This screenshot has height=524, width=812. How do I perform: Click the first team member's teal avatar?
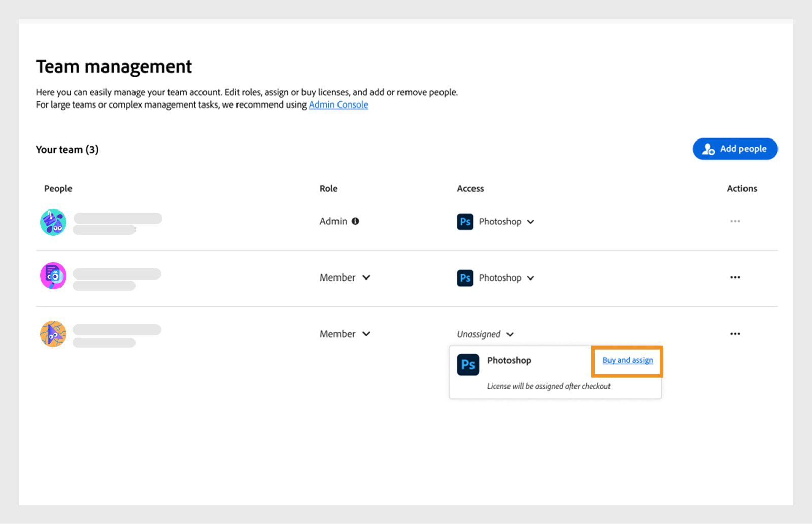[x=53, y=222]
